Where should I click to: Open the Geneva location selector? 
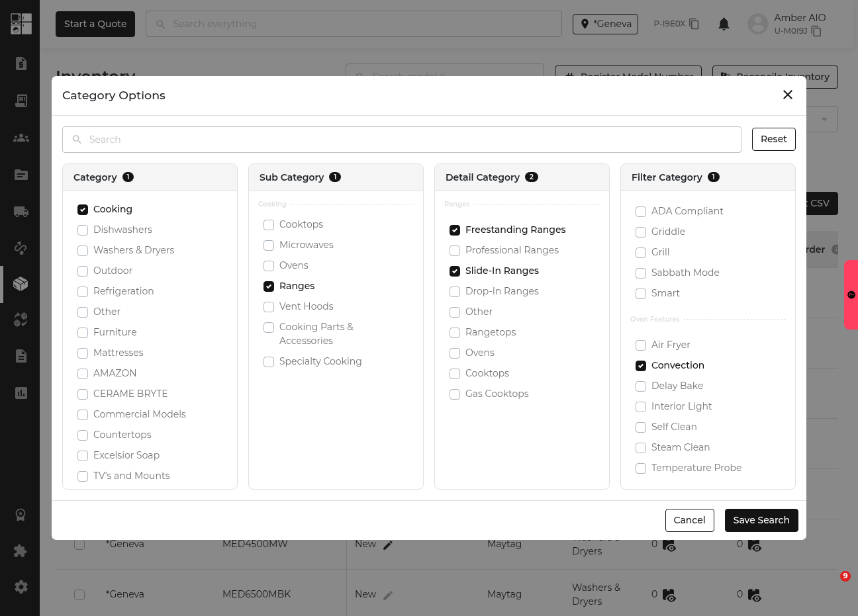pyautogui.click(x=605, y=24)
